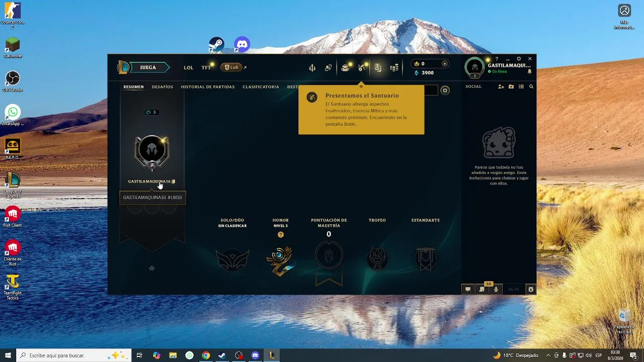This screenshot has width=644, height=362.
Task: Open the Collection cards icon
Action: tap(329, 68)
